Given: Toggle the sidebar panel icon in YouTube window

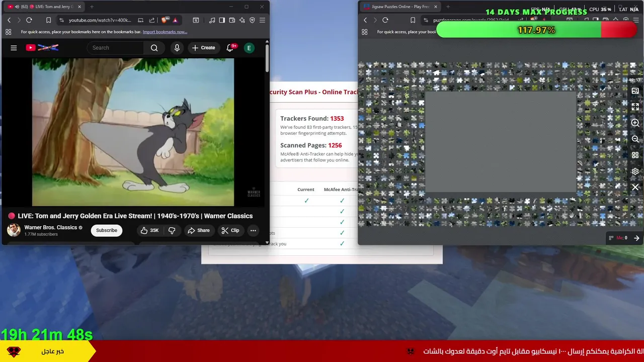Looking at the screenshot, I should point(222,20).
